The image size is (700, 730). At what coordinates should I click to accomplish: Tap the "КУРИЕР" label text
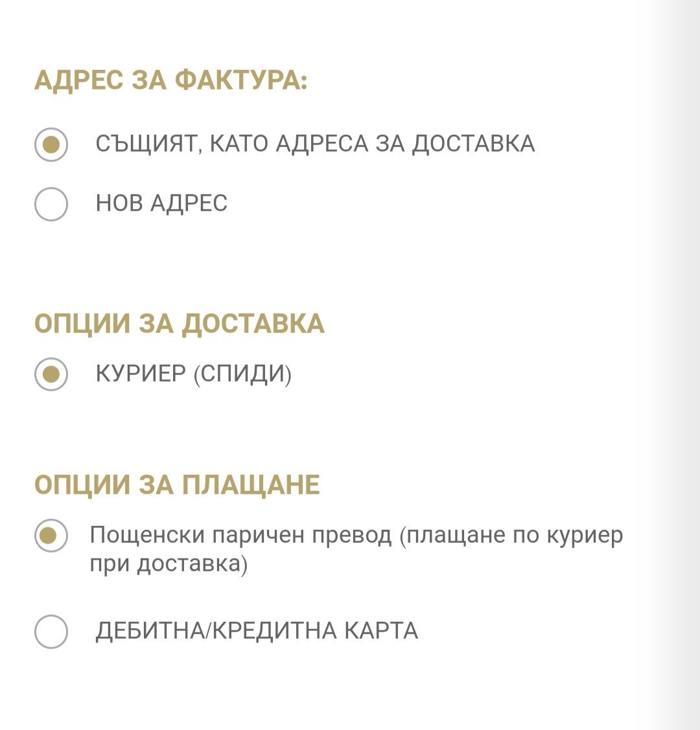141,374
